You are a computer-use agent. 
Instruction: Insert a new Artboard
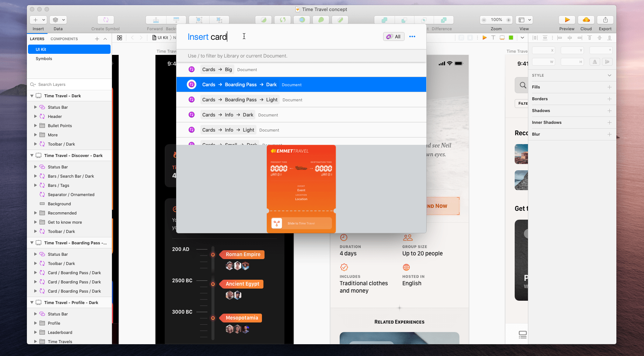pyautogui.click(x=502, y=38)
